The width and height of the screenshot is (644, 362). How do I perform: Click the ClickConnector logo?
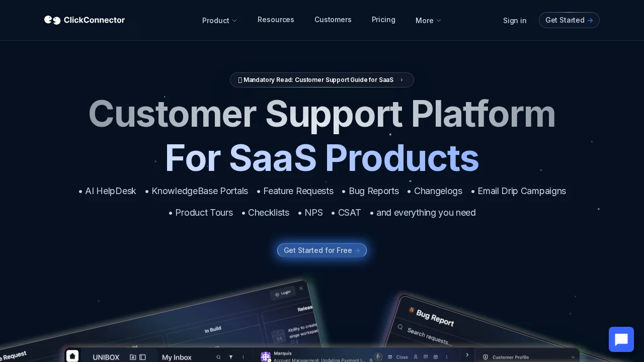[x=85, y=20]
